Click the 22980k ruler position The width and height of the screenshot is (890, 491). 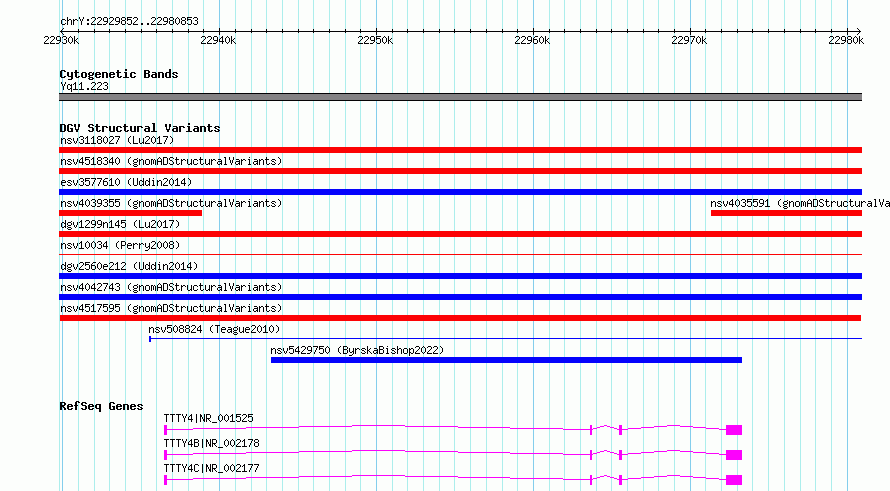[846, 40]
